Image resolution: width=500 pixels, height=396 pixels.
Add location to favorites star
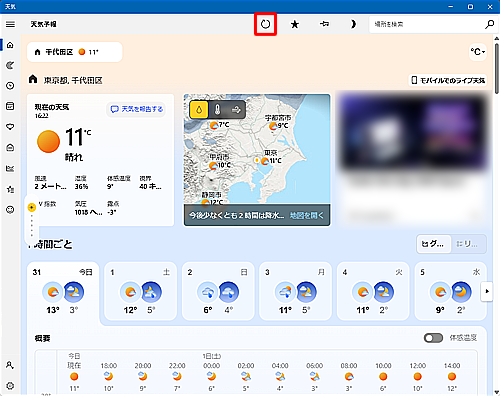pyautogui.click(x=295, y=24)
